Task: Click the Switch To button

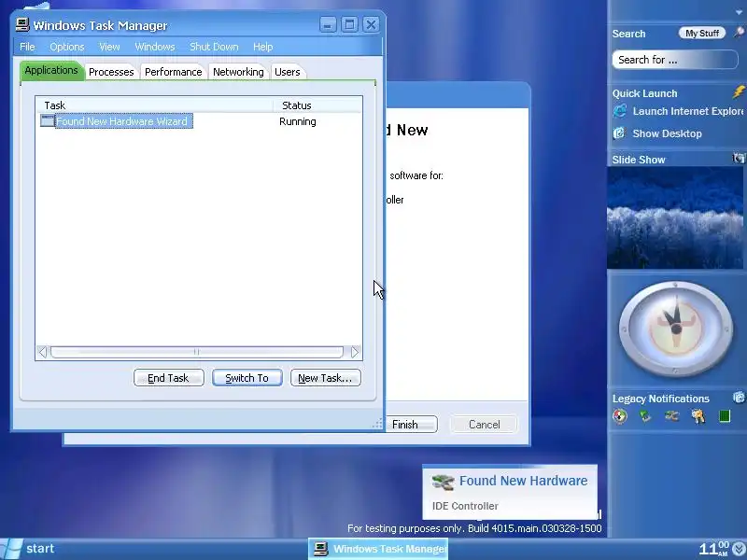Action: pos(247,378)
